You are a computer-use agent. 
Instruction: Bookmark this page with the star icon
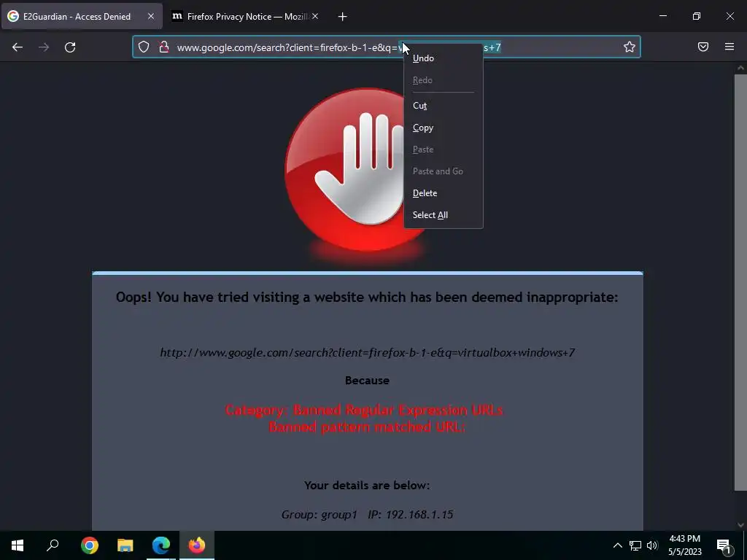pos(630,47)
